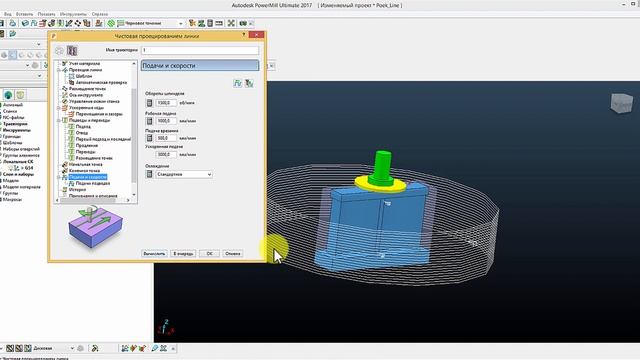The width and height of the screenshot is (640, 360).
Task: Click the right tool-feeds icon above Обороты шпинделя
Action: click(249, 83)
